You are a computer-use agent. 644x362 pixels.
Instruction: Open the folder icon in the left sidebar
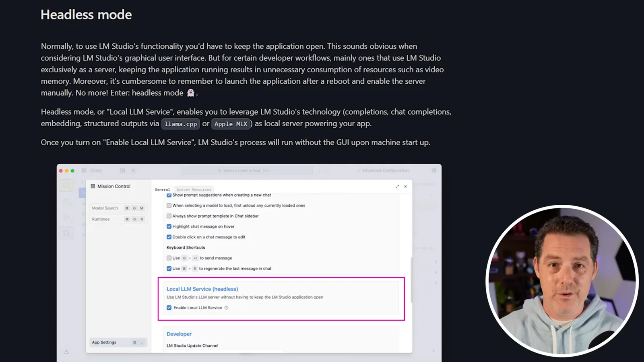(x=66, y=217)
